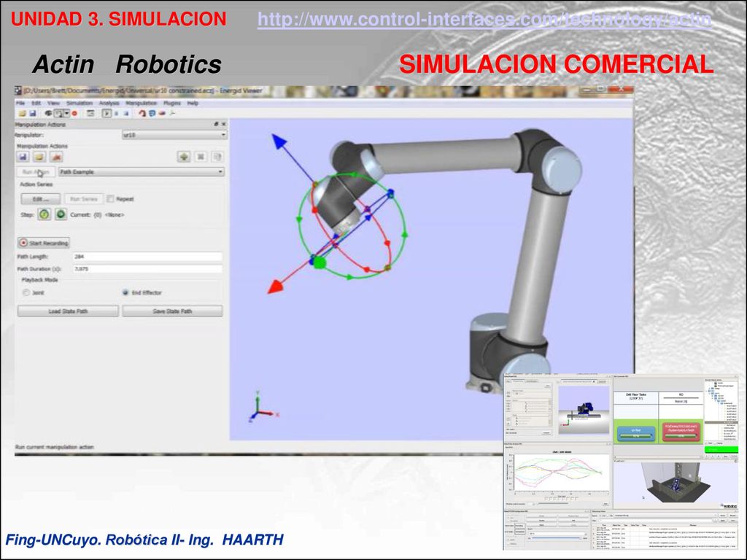Click the Path Length field
Viewport: 747px width, 560px height.
147,257
